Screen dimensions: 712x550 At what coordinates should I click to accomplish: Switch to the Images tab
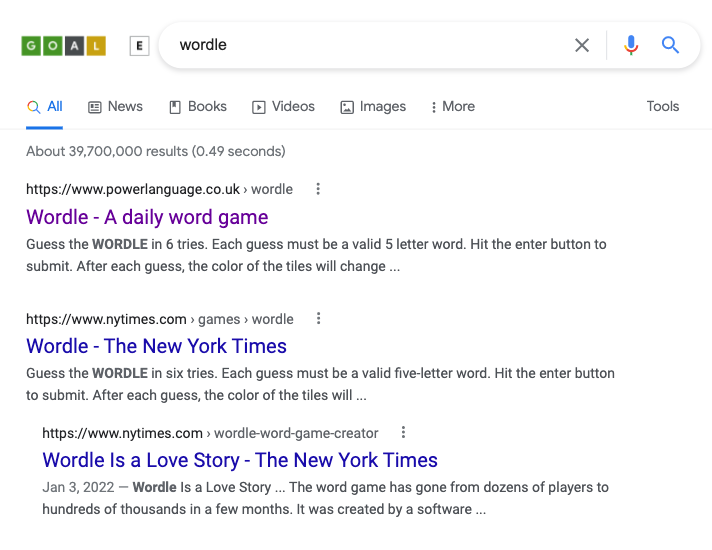[x=373, y=107]
